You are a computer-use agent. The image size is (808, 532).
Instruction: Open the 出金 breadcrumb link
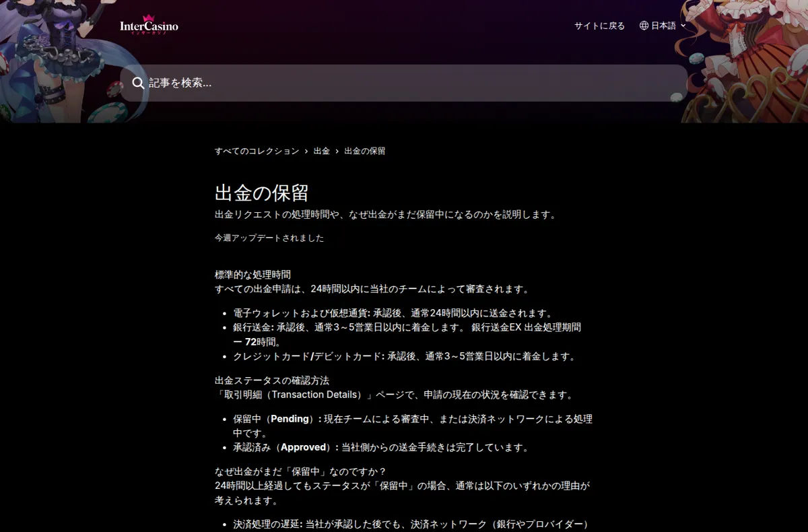pyautogui.click(x=322, y=151)
